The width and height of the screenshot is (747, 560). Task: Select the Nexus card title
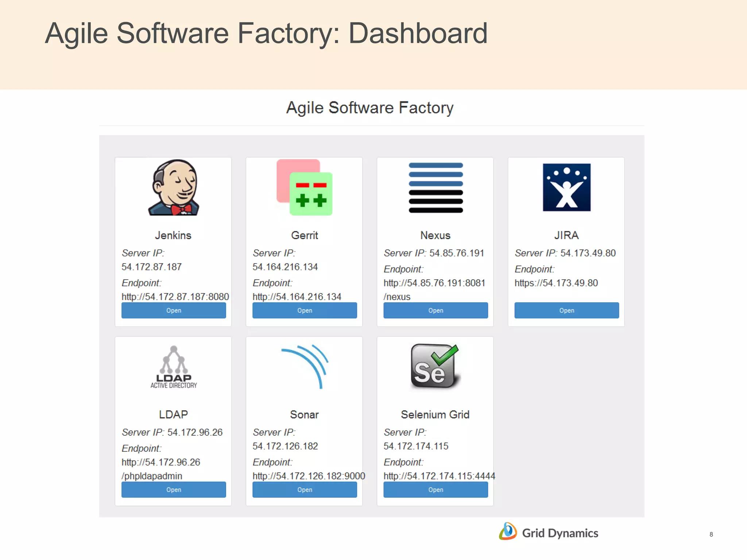point(436,236)
